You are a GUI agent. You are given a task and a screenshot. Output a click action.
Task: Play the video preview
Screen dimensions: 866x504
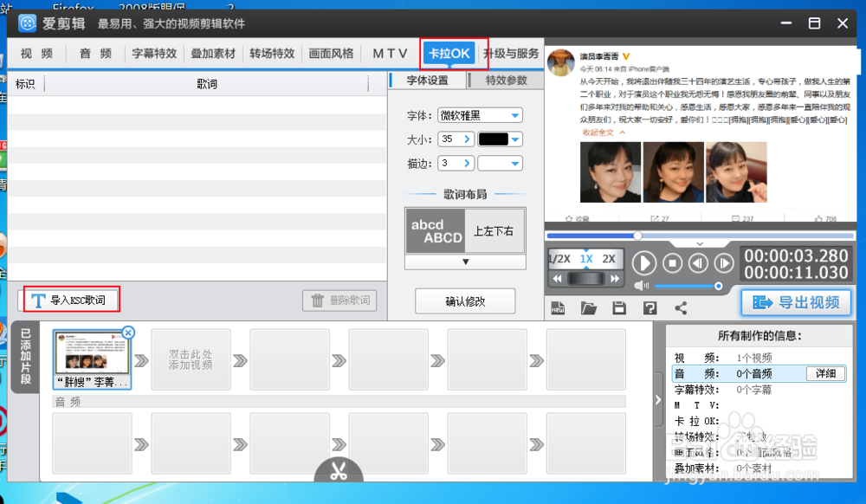point(644,262)
